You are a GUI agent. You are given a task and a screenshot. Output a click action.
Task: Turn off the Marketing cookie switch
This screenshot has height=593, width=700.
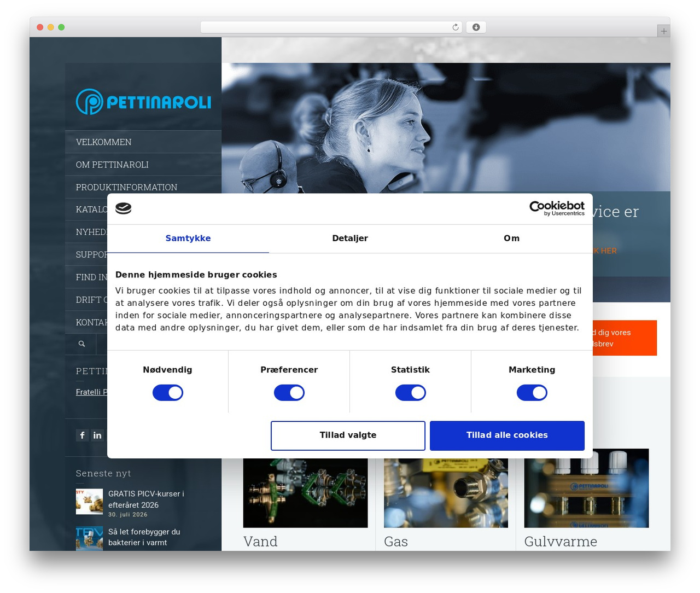[x=532, y=393]
